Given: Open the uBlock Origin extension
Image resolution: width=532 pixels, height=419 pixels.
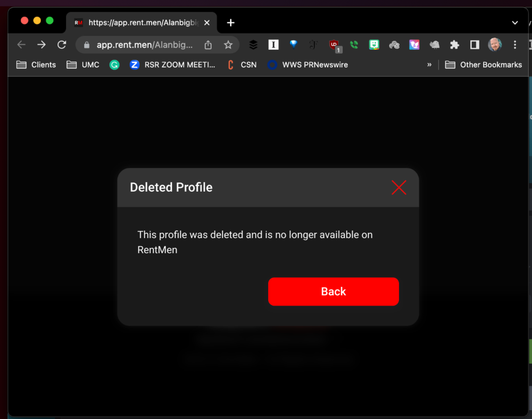Looking at the screenshot, I should (334, 45).
